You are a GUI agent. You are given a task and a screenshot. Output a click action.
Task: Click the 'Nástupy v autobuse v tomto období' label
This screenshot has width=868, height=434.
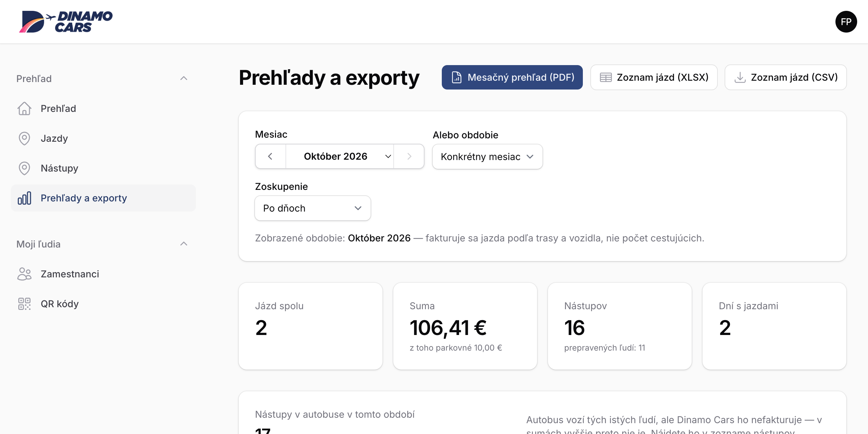[x=335, y=414]
